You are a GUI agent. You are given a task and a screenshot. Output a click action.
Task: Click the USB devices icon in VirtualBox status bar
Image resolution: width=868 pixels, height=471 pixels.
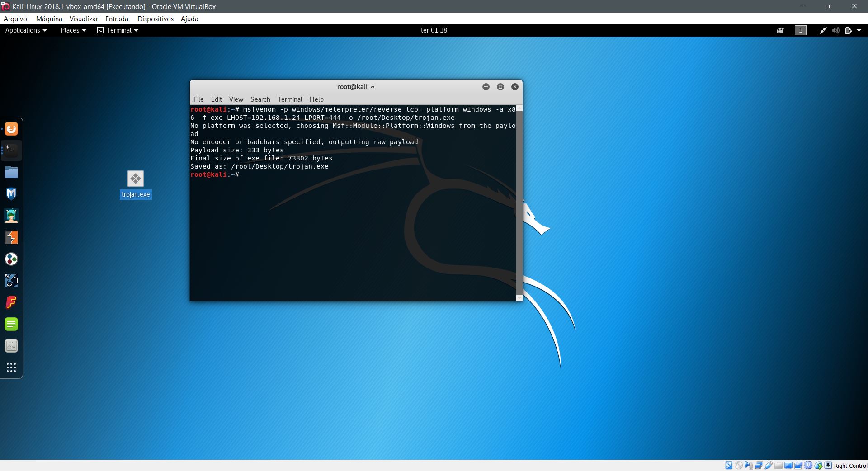coord(769,466)
